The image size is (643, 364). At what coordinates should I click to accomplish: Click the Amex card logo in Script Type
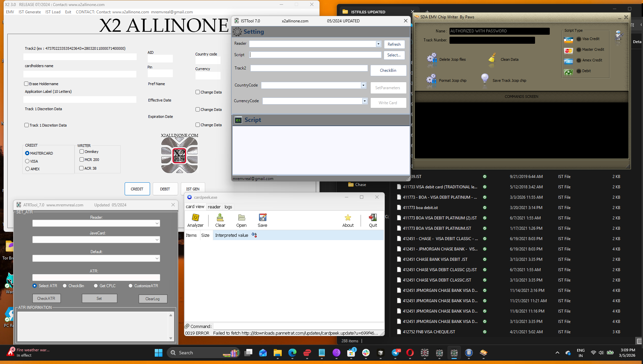568,61
